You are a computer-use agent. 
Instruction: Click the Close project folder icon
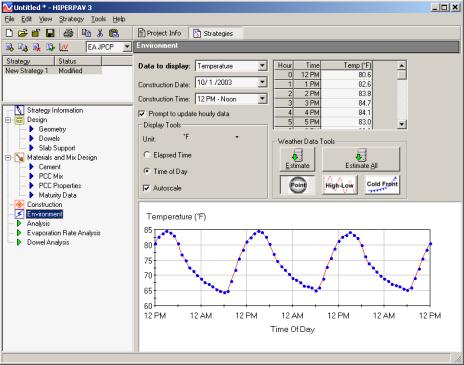(36, 33)
